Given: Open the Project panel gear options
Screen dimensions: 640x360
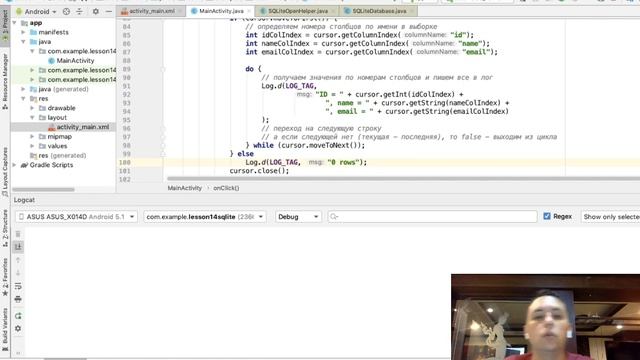Looking at the screenshot, I should coord(96,11).
